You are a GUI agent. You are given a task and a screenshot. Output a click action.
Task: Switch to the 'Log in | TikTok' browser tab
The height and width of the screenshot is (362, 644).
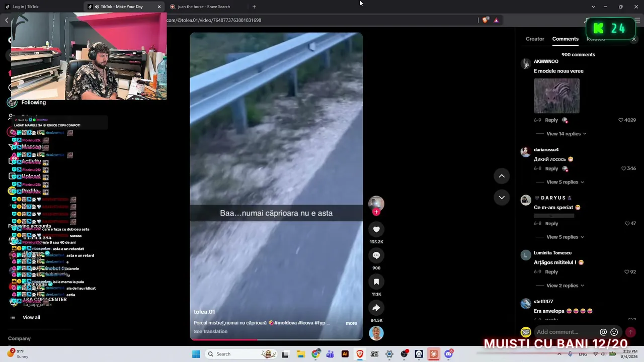coord(41,7)
